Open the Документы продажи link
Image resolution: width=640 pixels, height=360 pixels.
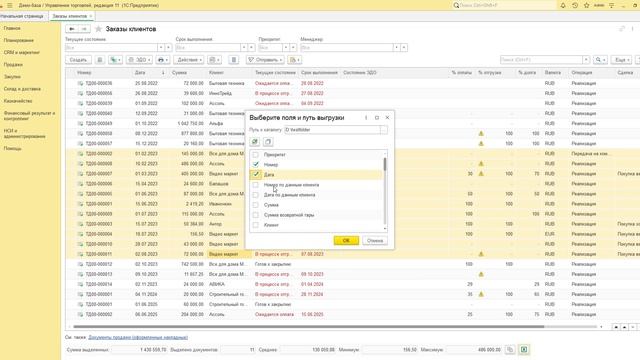[x=138, y=338]
